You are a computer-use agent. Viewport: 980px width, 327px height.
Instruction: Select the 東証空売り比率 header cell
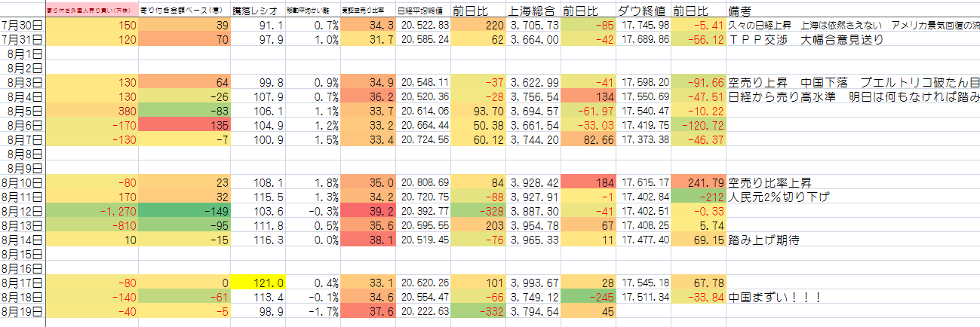click(x=367, y=11)
